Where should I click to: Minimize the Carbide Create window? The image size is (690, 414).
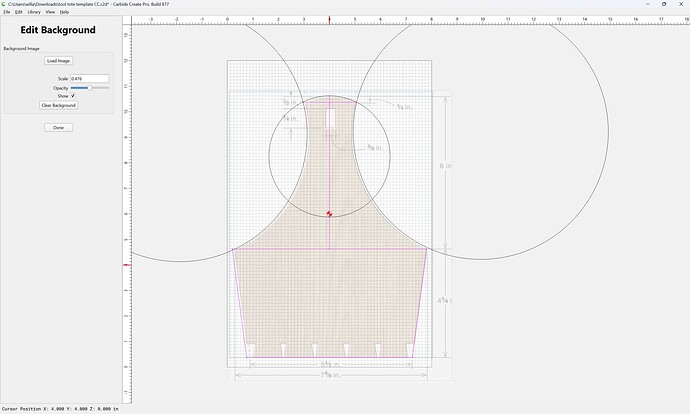648,4
